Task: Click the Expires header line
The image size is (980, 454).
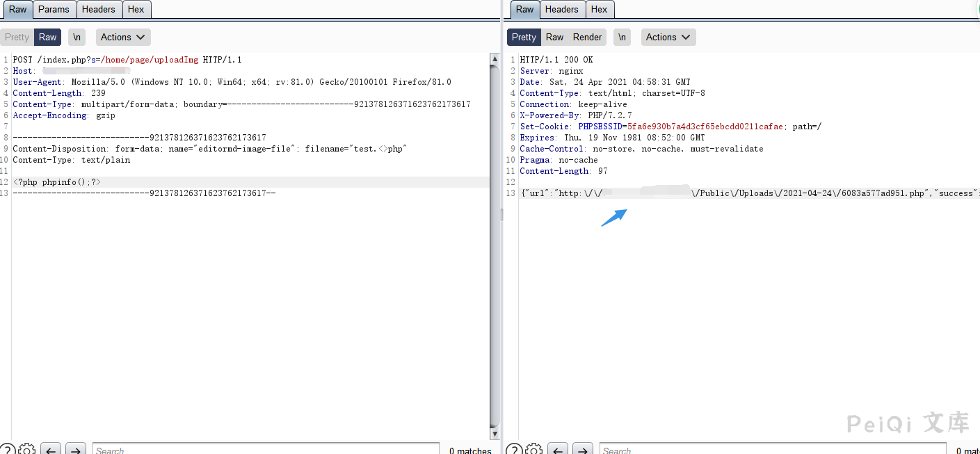Action: (x=612, y=138)
